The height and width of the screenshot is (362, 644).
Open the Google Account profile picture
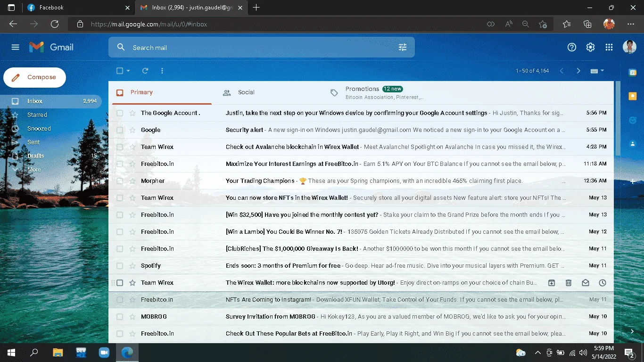(x=629, y=47)
